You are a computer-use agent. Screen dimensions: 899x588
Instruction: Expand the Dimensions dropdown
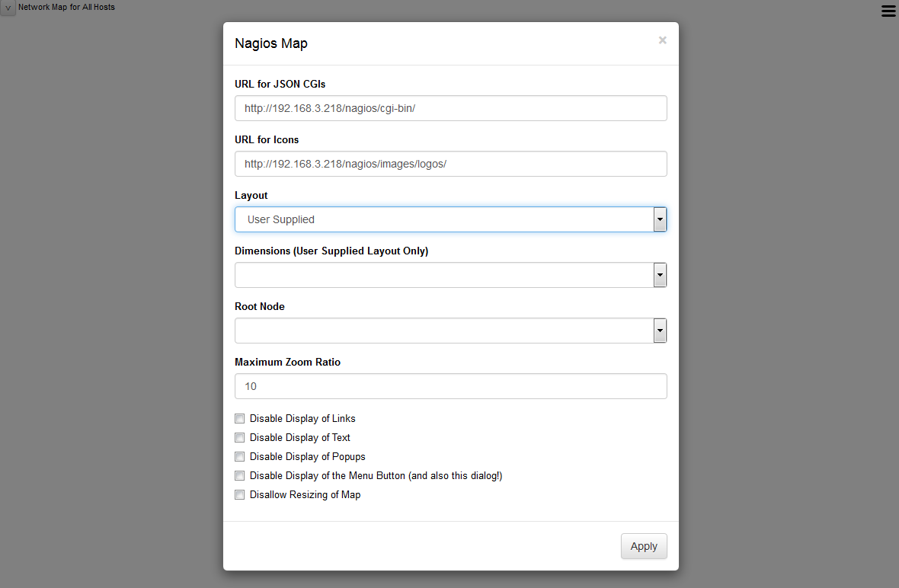tap(450, 275)
